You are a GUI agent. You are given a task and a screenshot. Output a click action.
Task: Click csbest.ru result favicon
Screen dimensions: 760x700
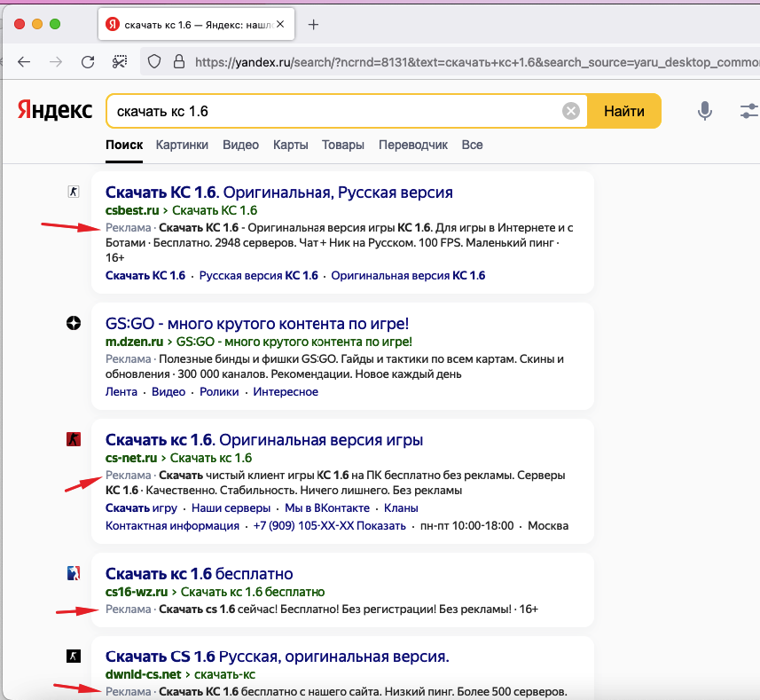74,192
